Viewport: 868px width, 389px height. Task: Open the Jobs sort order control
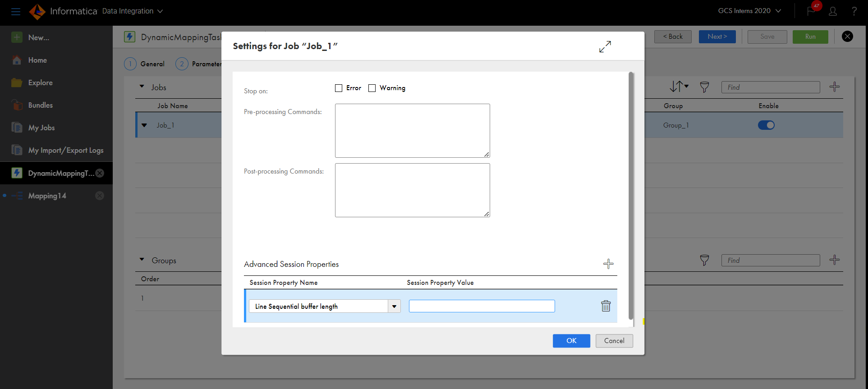pyautogui.click(x=679, y=87)
